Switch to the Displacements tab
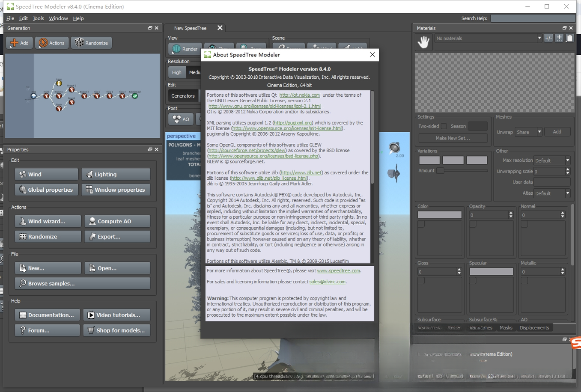Image resolution: width=581 pixels, height=392 pixels. coord(534,328)
